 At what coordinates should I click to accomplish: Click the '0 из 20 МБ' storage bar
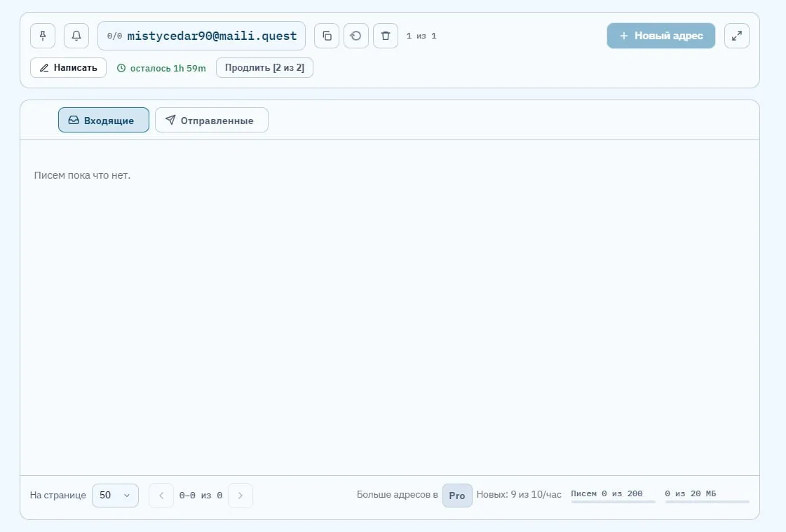coord(707,496)
